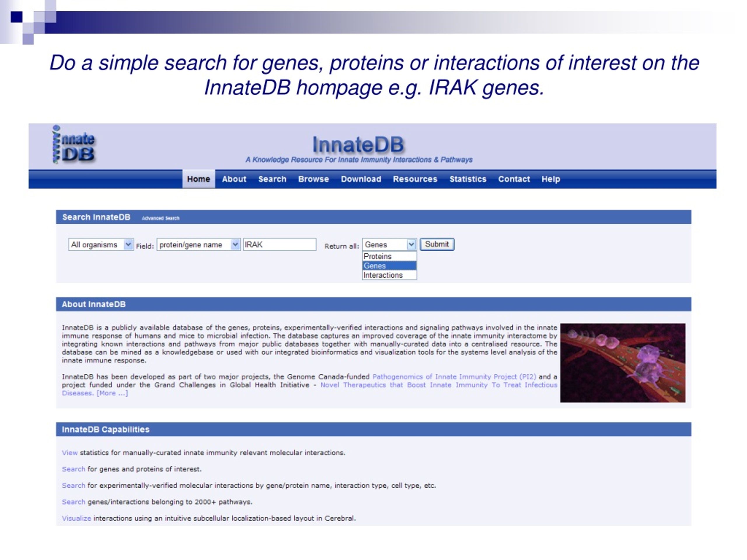Viewport: 747px width, 560px height.
Task: Click the IRAK search text field
Action: (280, 244)
